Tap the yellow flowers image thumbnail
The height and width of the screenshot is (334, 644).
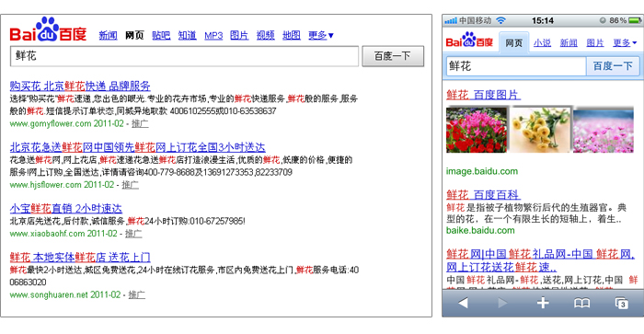point(540,130)
